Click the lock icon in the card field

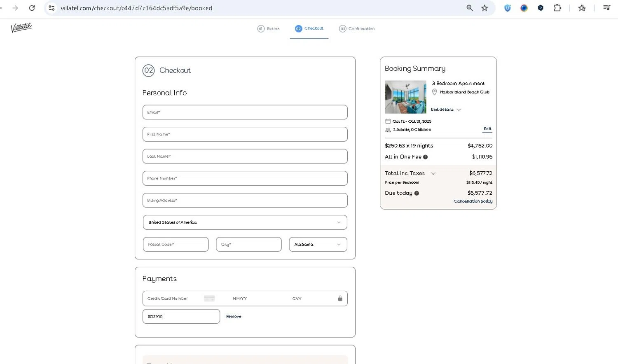[x=340, y=299]
